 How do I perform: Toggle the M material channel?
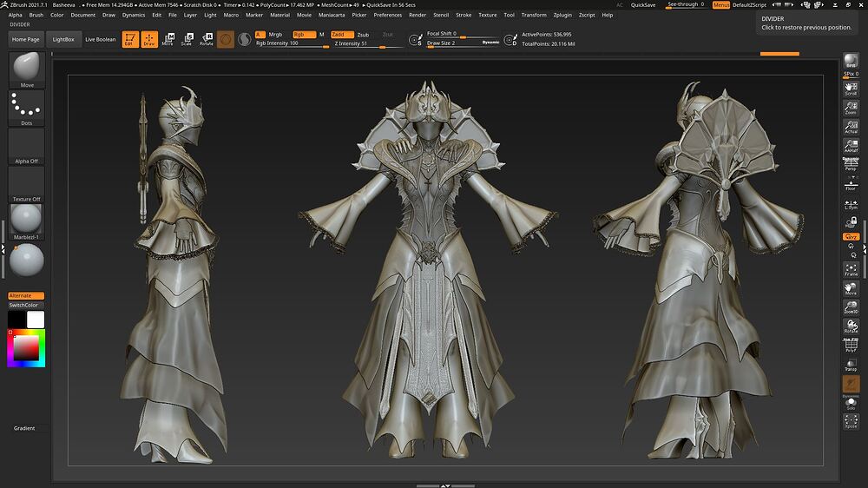click(322, 35)
